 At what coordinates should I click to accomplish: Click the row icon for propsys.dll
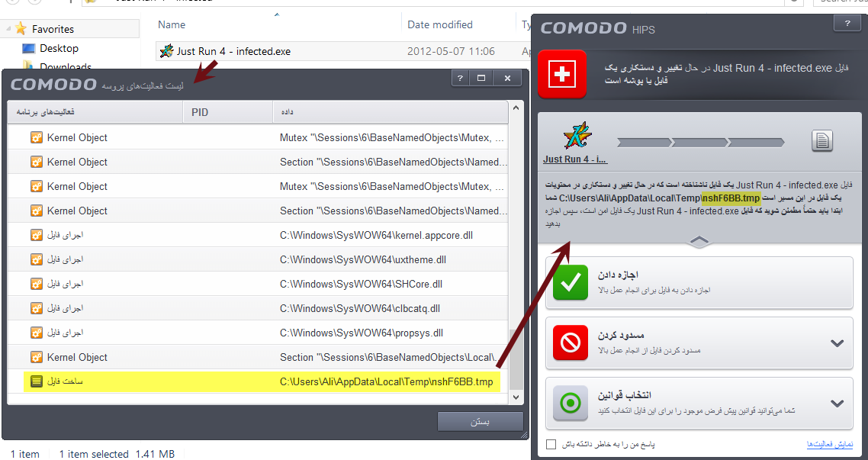[37, 333]
